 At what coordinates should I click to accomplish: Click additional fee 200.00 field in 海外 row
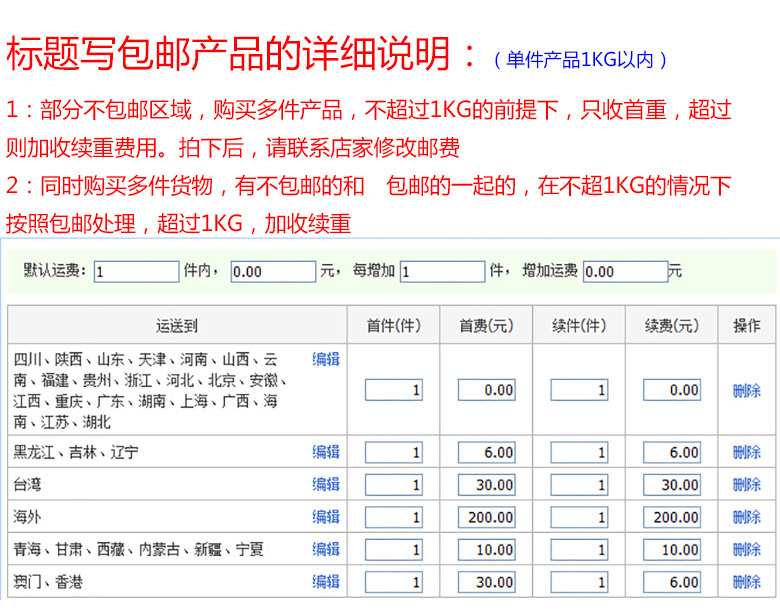672,517
